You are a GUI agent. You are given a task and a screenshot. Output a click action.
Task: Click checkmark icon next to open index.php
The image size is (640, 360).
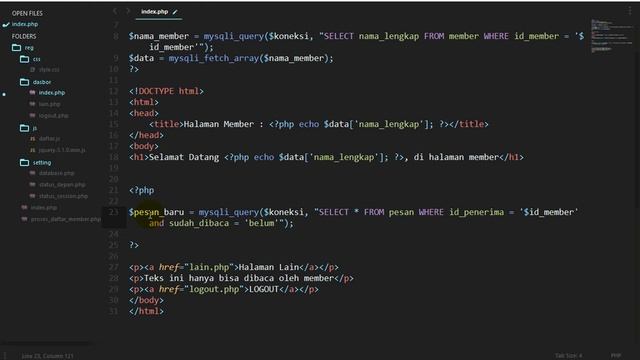pyautogui.click(x=6, y=24)
